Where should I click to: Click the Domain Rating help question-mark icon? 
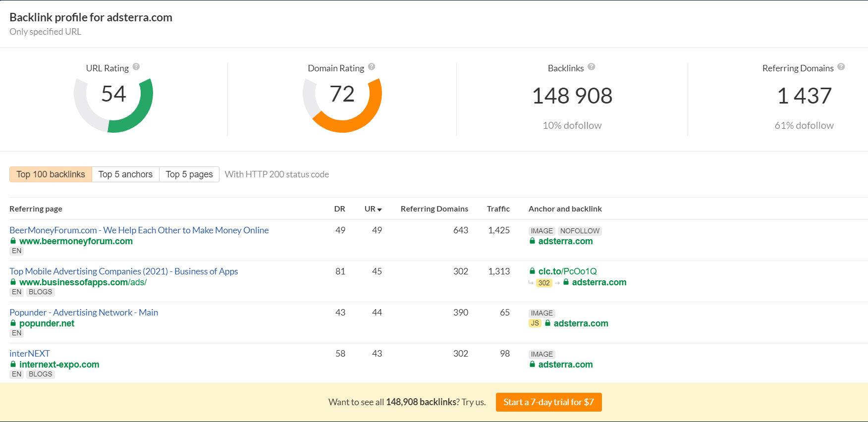(x=372, y=67)
